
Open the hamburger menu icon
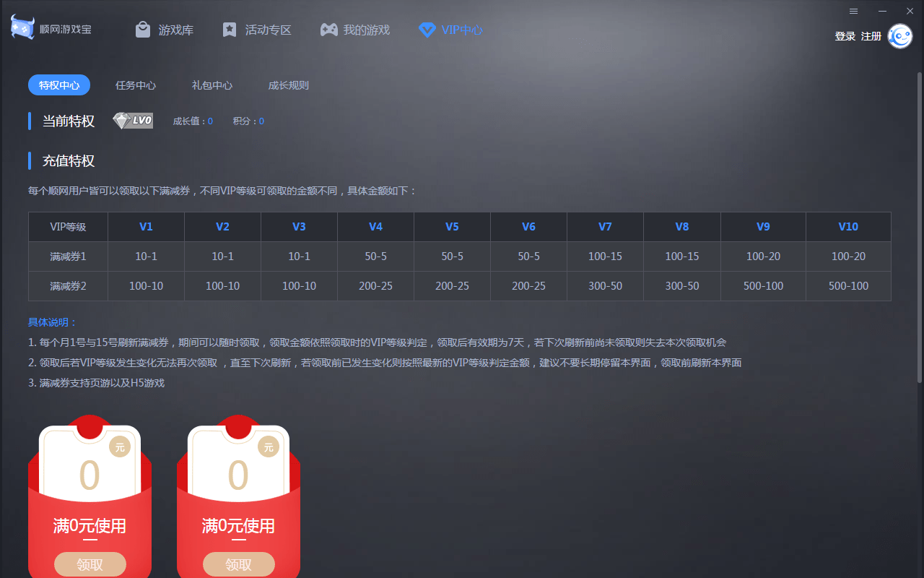click(x=853, y=12)
